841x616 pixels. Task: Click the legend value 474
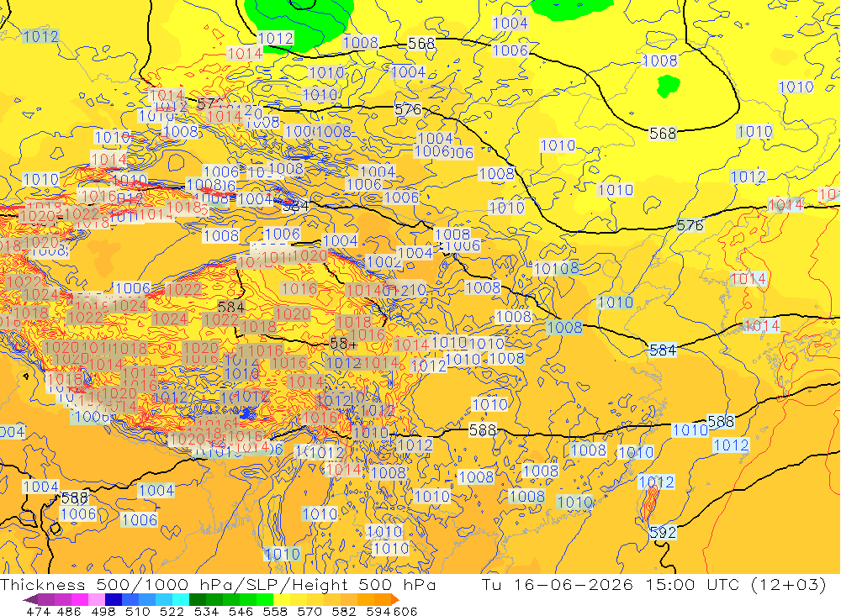38,611
